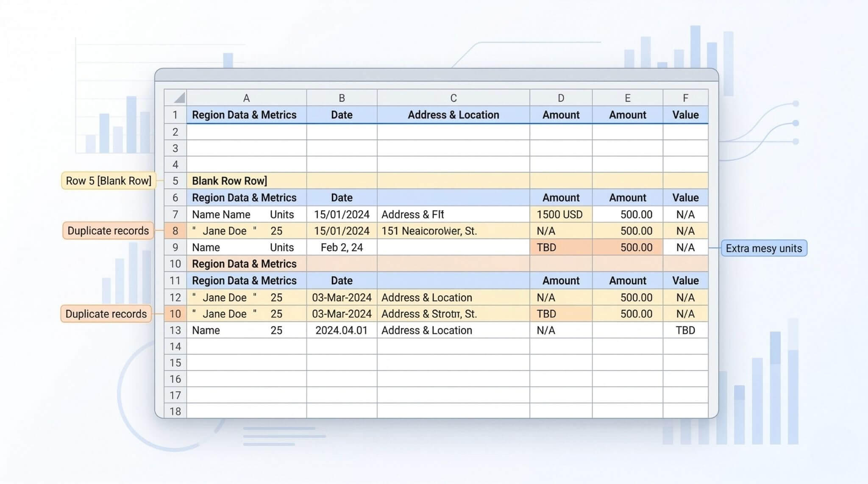Click lower 'Duplicate records' label
Screen dimensions: 868x484
click(106, 314)
